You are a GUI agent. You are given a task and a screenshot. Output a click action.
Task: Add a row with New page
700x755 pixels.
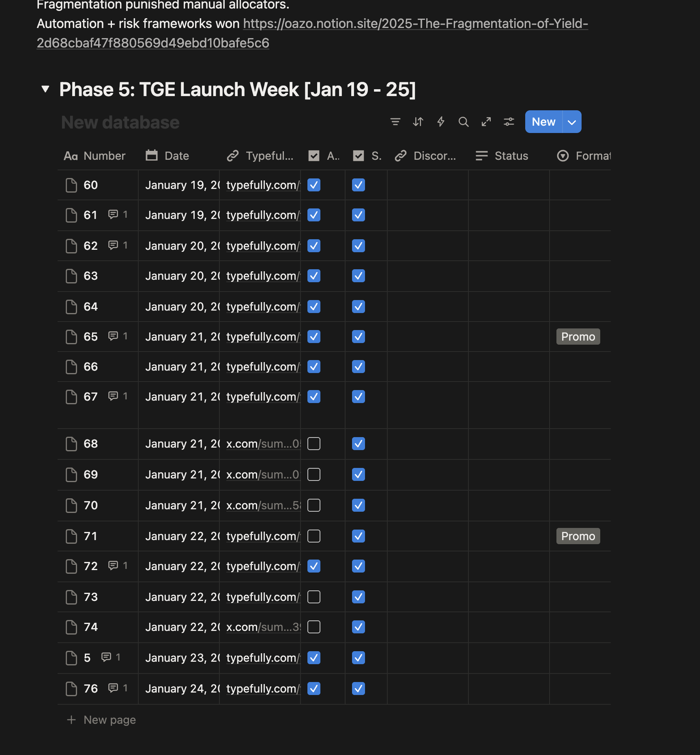coord(110,720)
